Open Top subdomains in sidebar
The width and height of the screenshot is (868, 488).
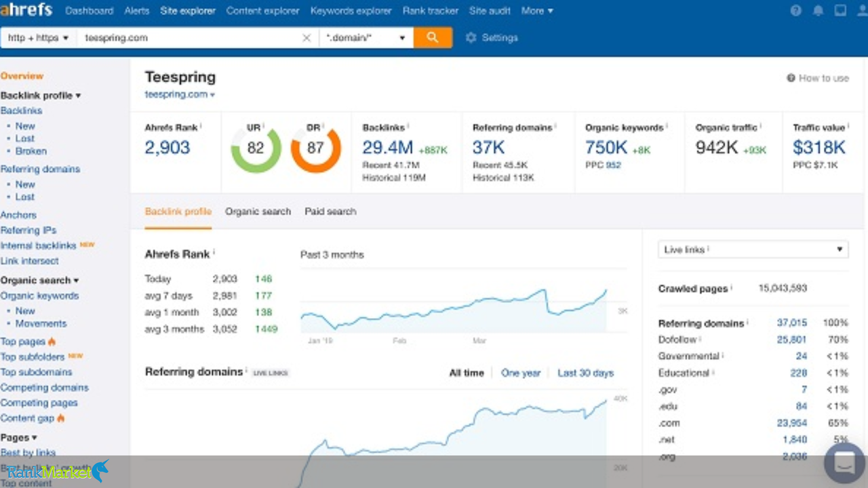click(x=36, y=372)
